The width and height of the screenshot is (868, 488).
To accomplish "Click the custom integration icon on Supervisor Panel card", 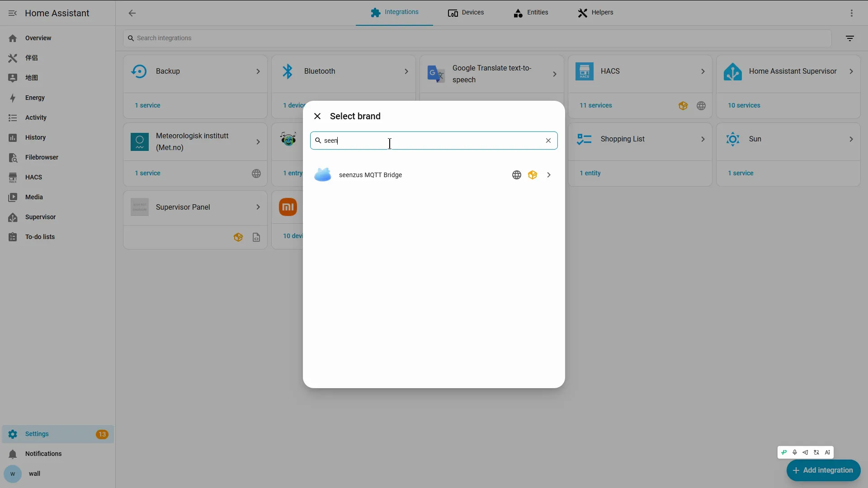I will [238, 237].
